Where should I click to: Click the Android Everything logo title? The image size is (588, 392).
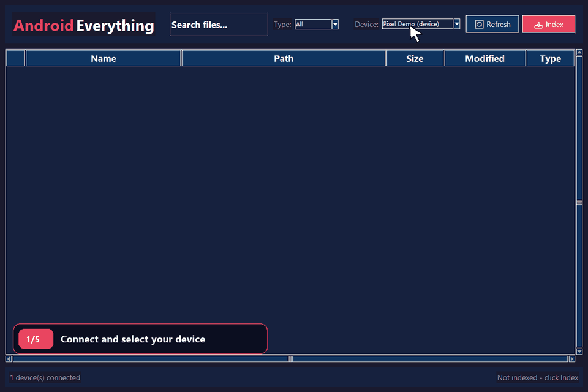84,25
